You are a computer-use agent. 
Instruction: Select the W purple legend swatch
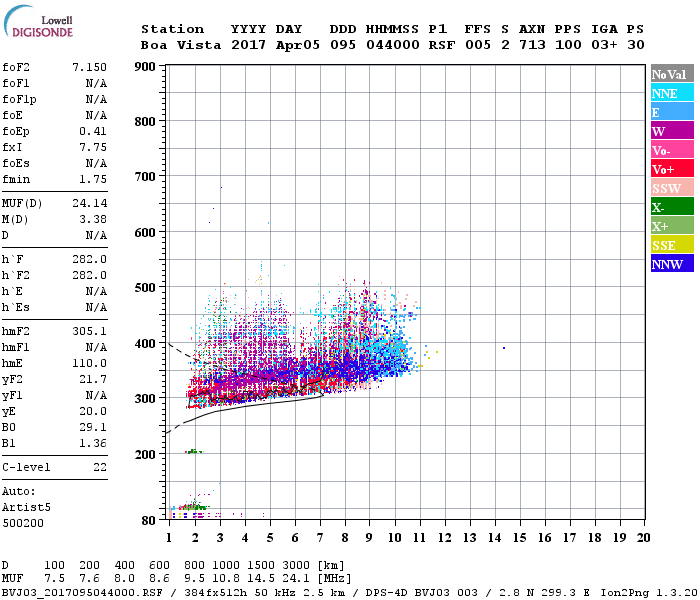(x=672, y=131)
